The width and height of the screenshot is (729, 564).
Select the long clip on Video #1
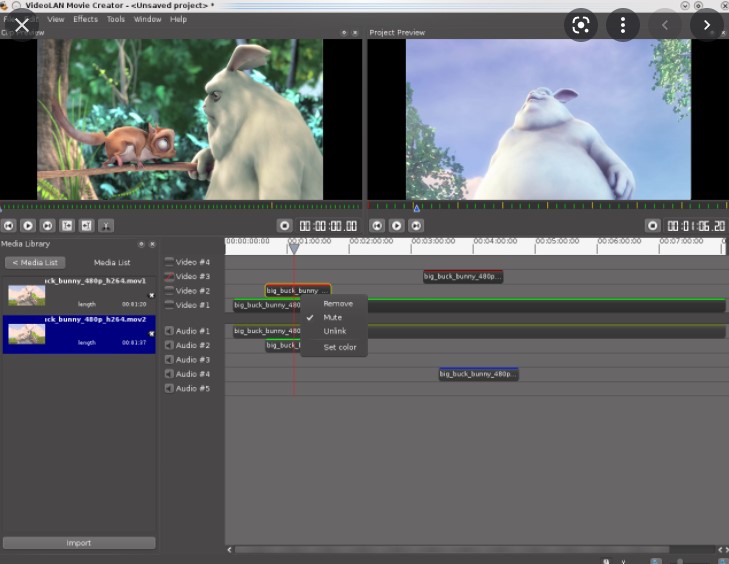click(479, 305)
